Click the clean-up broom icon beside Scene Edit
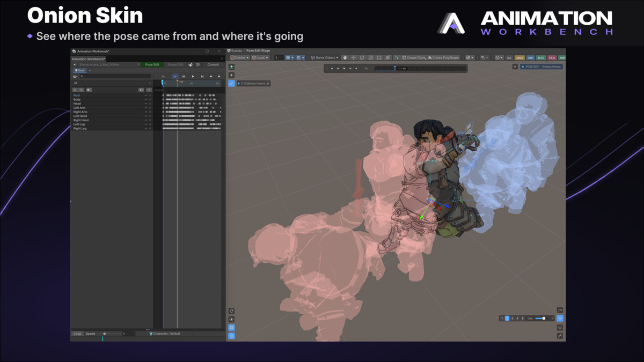 coord(191,64)
